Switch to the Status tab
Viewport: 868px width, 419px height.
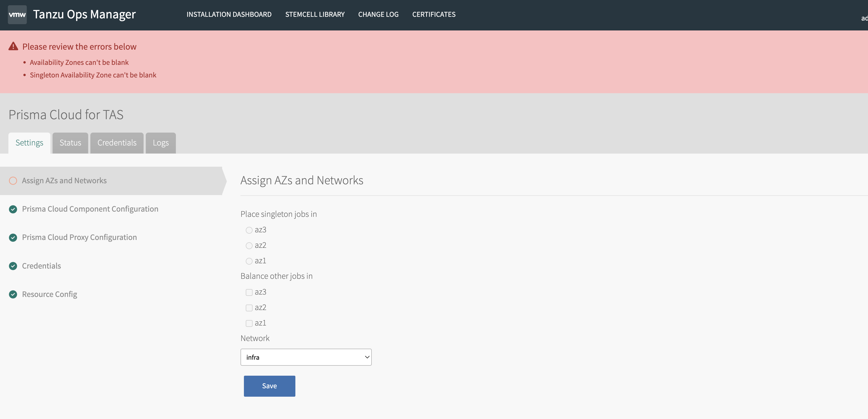click(x=70, y=143)
